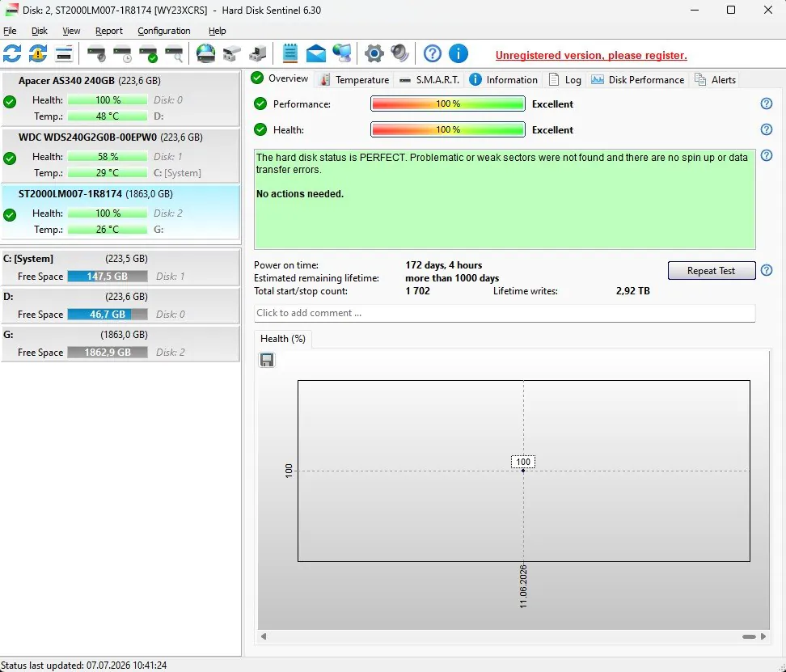Select the ST2000LM007-1R8174 disk entry
Screen dimensions: 786x672
click(120, 212)
